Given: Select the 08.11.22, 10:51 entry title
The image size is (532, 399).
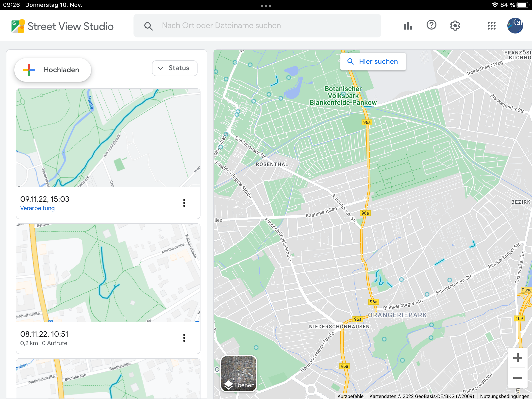Looking at the screenshot, I should click(x=44, y=334).
